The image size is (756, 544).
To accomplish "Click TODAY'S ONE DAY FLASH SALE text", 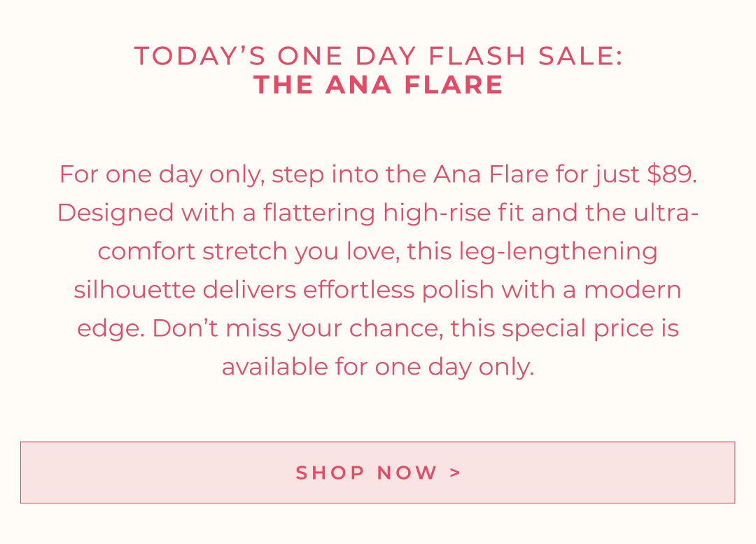I will (378, 55).
